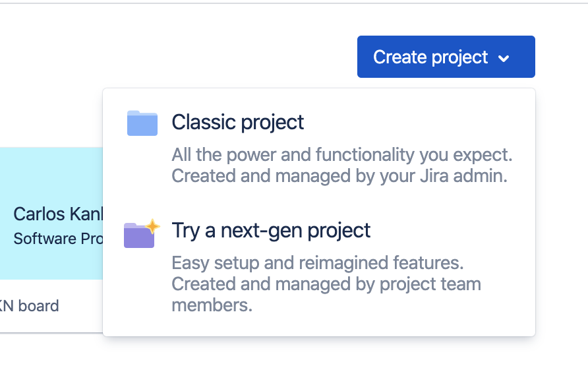Collapse the Create project dropdown chevron
588x368 pixels.
504,58
